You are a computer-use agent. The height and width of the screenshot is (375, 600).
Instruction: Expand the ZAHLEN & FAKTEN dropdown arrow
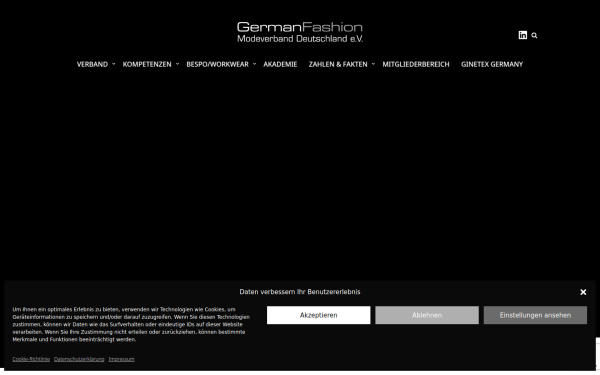point(373,64)
